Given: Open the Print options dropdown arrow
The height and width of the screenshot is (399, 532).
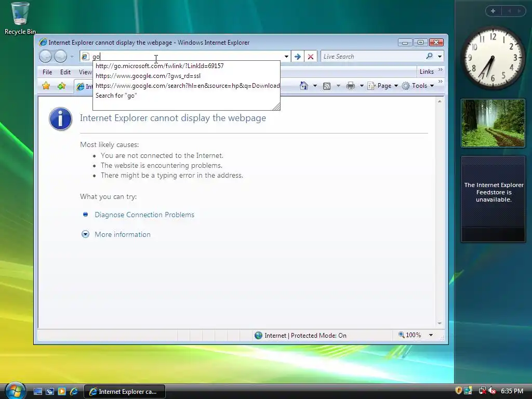Looking at the screenshot, I should (x=362, y=86).
